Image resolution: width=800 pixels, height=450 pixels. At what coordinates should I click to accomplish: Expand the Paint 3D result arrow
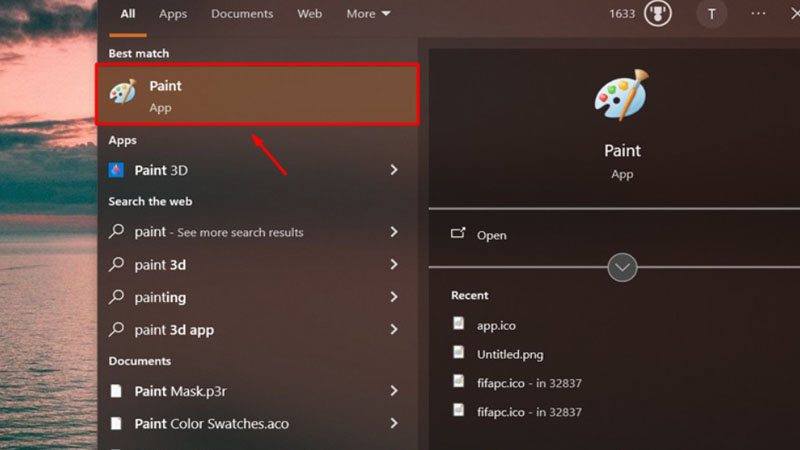[x=394, y=171]
